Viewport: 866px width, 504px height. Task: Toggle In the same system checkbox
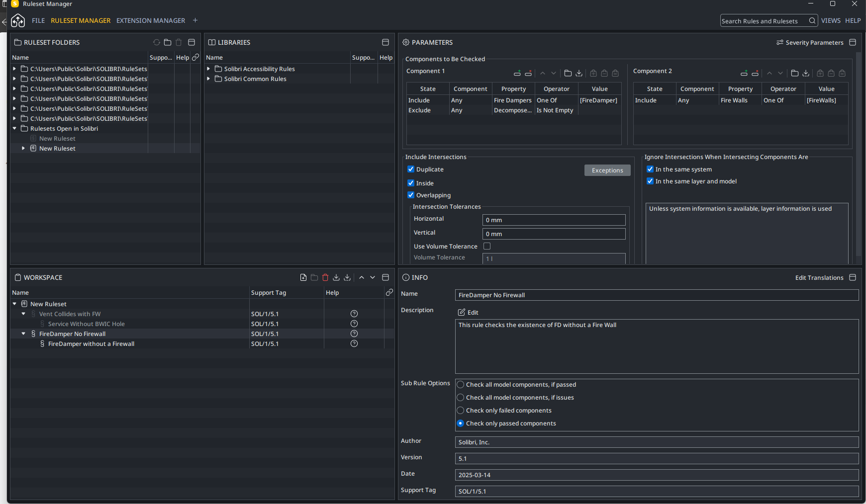tap(650, 169)
